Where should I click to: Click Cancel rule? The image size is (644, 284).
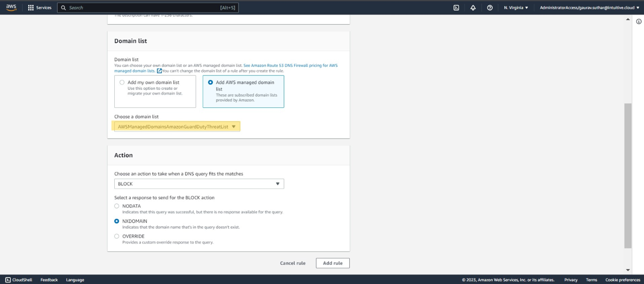click(292, 263)
